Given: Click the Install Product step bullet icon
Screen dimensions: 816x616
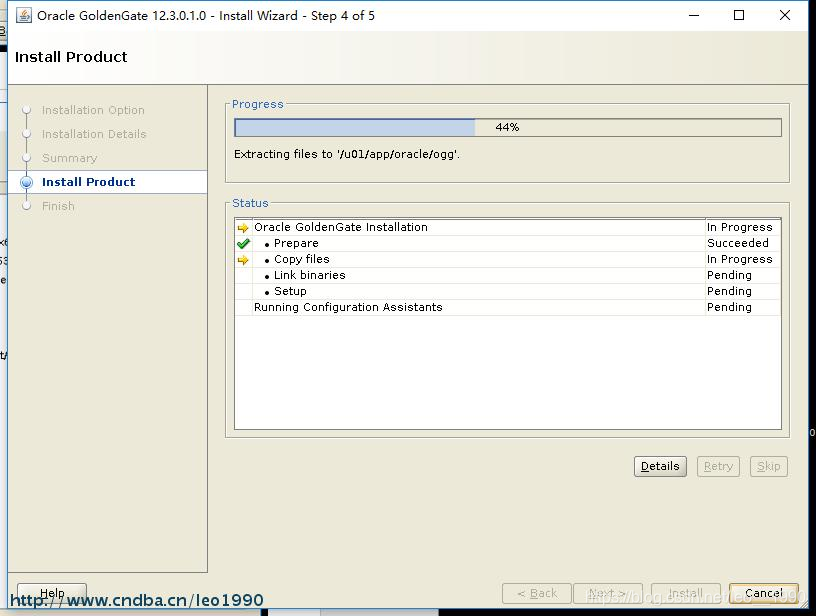Looking at the screenshot, I should click(27, 182).
